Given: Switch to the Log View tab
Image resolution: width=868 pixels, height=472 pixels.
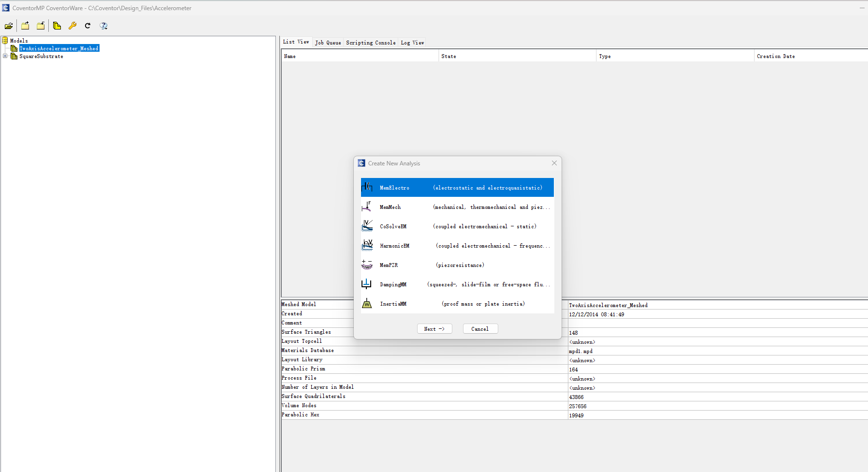Looking at the screenshot, I should (x=412, y=43).
